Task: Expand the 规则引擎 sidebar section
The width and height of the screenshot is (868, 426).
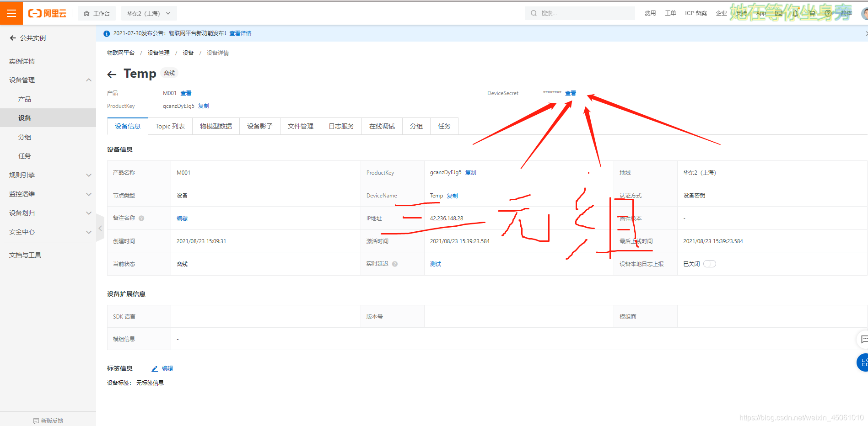Action: [88, 175]
